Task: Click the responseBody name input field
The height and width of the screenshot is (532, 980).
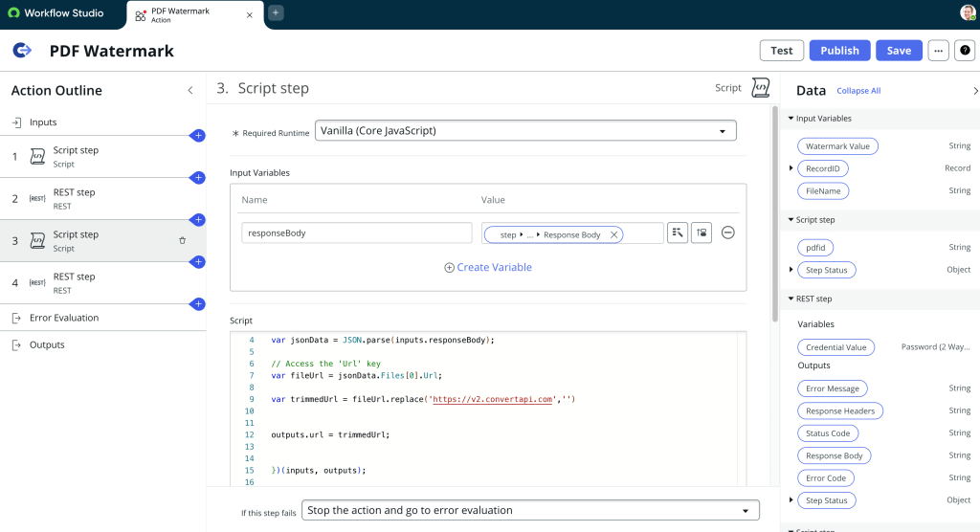Action: pyautogui.click(x=356, y=233)
